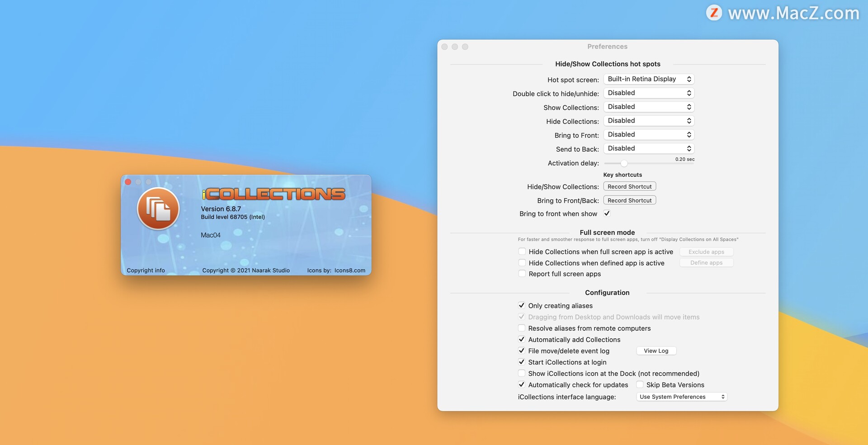Click the Full screen mode heading
Screen dimensions: 868x445
pyautogui.click(x=607, y=232)
